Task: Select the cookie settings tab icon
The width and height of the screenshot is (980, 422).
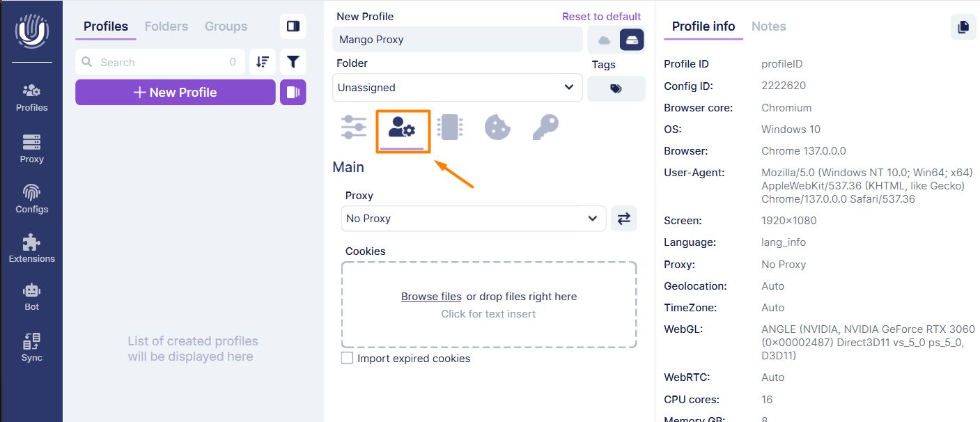Action: pos(498,127)
